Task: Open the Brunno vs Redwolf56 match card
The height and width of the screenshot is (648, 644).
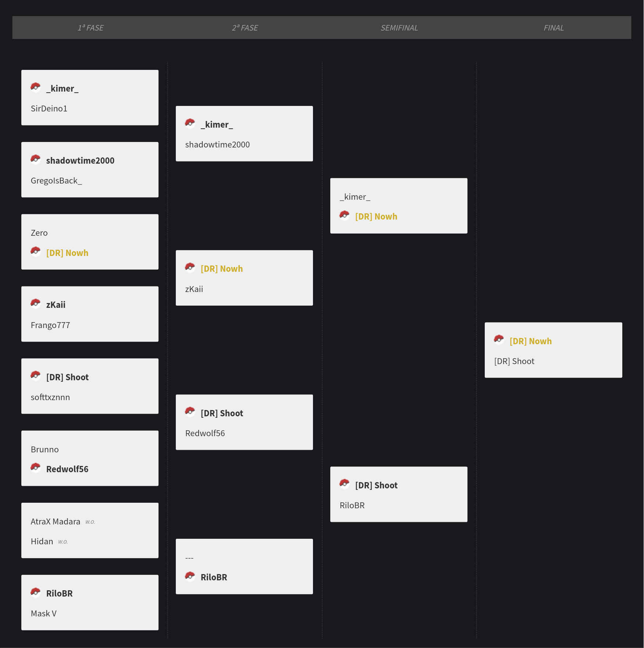Action: click(x=90, y=458)
